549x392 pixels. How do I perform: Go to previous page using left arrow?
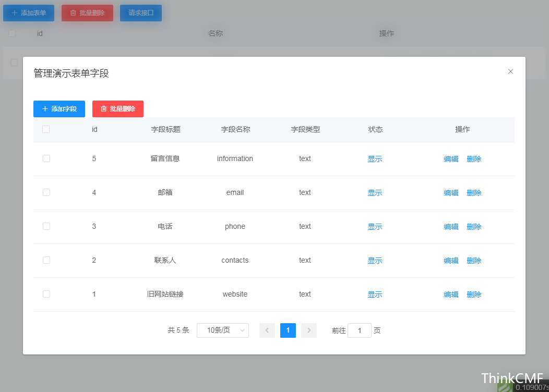tap(267, 330)
